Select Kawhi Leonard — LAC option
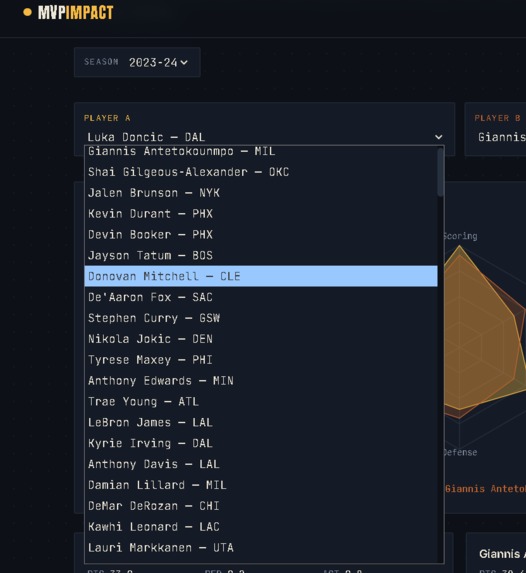This screenshot has height=573, width=526. [261, 526]
